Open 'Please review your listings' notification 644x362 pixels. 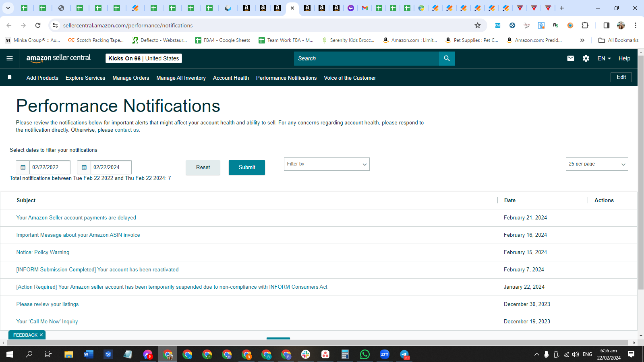[x=48, y=304]
